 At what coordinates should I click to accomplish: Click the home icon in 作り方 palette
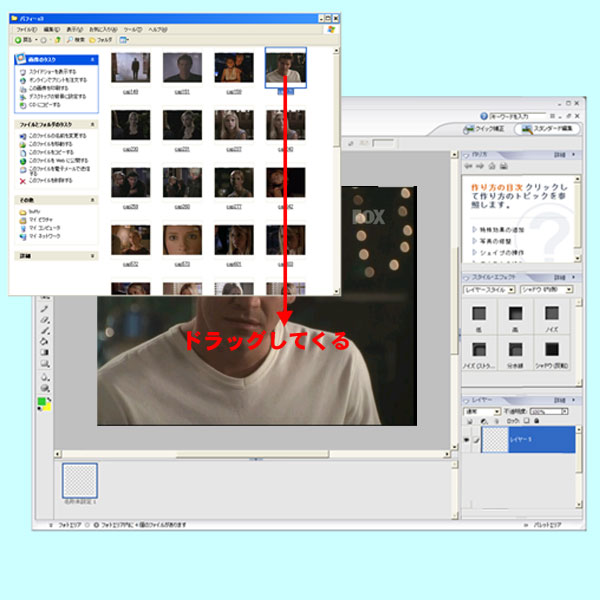coord(492,166)
